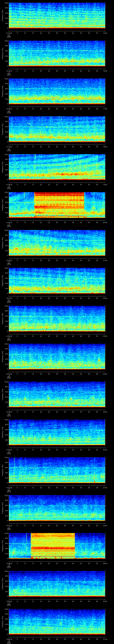114x644 pixels.
Task: Click the 6:30:00 start time label
Action: (x=9, y=639)
